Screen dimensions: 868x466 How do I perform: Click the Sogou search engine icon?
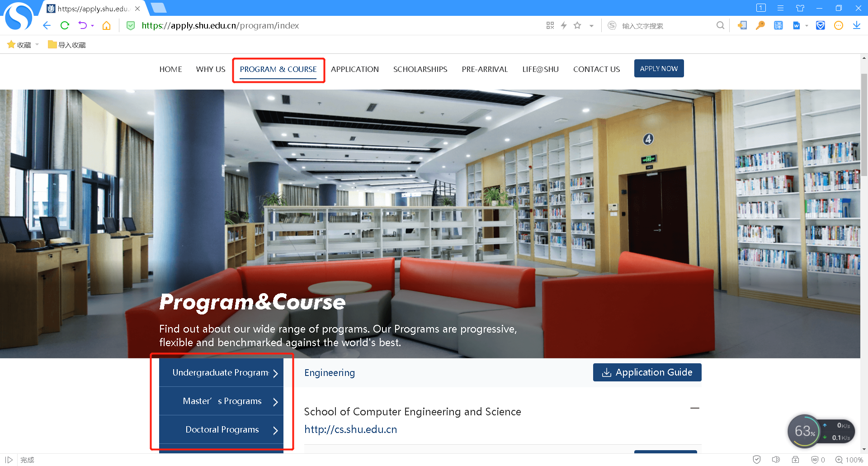pos(612,26)
